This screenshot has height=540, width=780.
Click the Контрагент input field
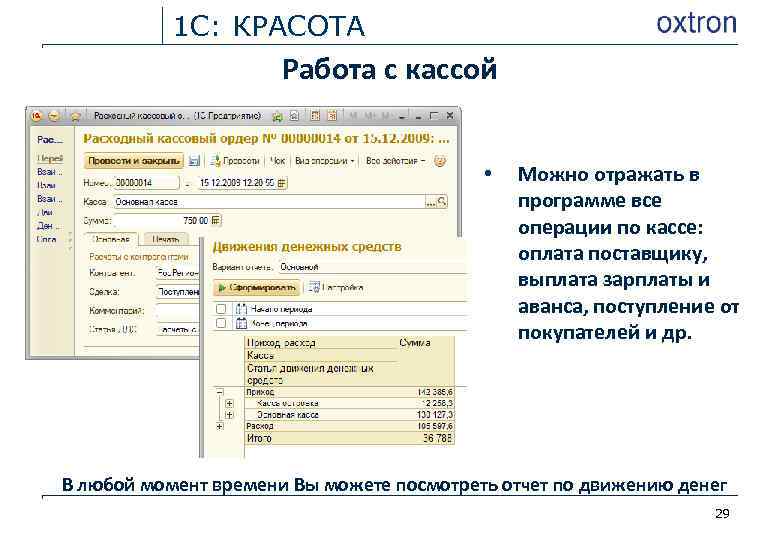(x=178, y=273)
